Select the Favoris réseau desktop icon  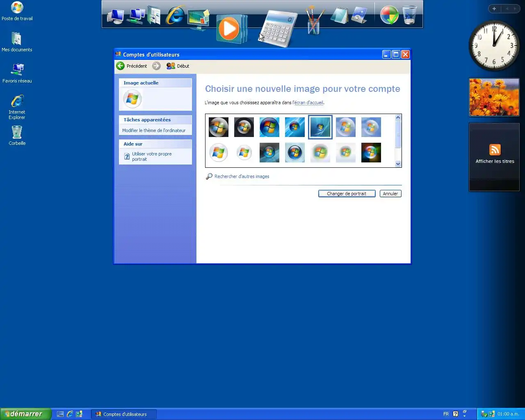(17, 73)
